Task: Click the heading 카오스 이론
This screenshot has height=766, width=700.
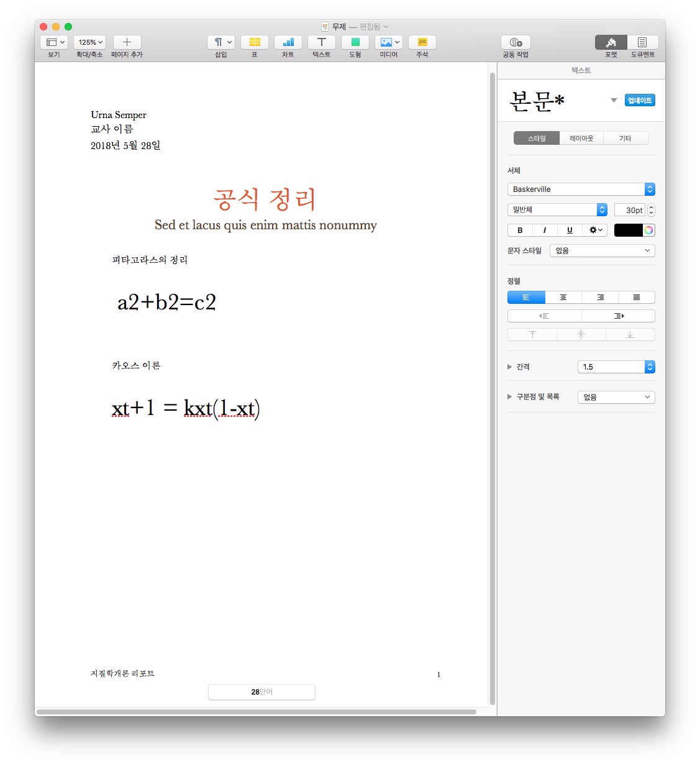Action: [x=136, y=365]
